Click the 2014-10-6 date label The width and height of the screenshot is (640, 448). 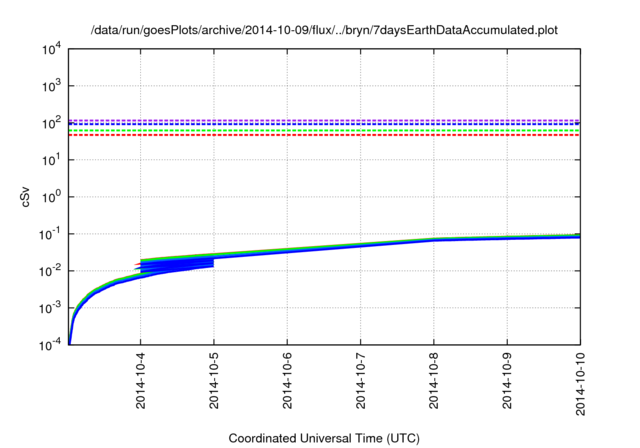(x=287, y=381)
